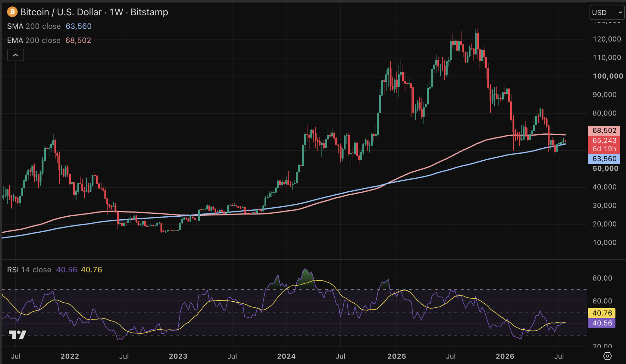Click the 6d 19h countdown on the price label
Screen dimensions: 626x364
[604, 149]
